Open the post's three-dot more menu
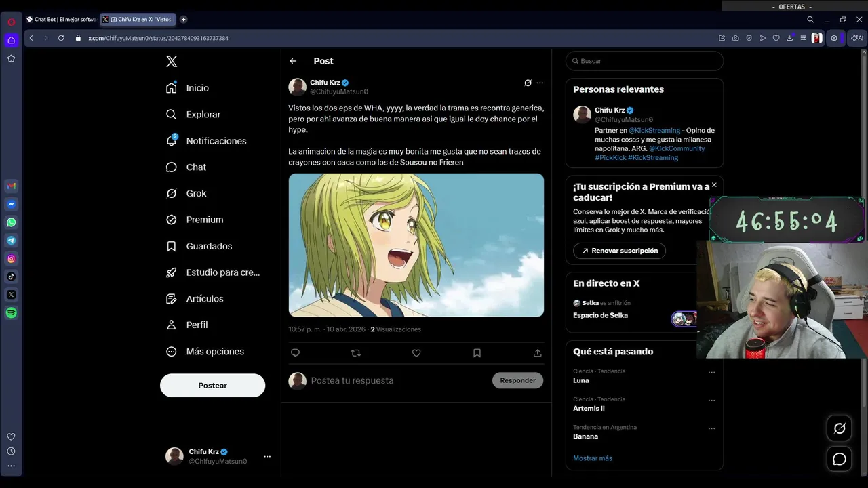 tap(540, 83)
